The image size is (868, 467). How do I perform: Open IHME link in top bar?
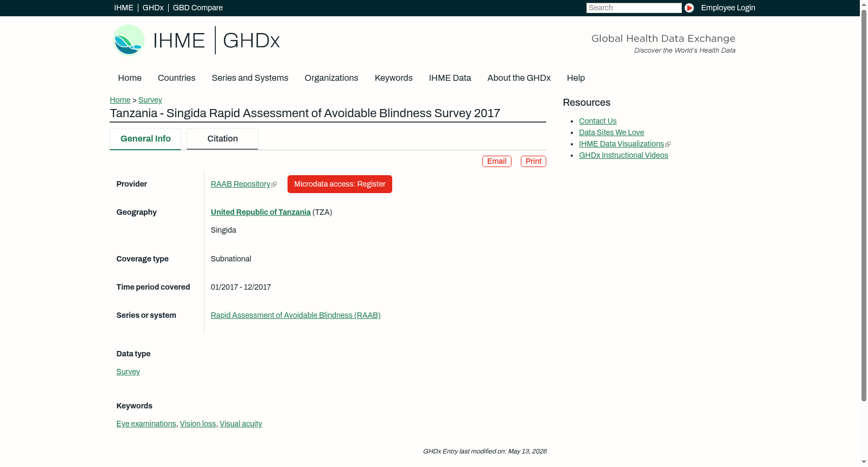coord(124,8)
